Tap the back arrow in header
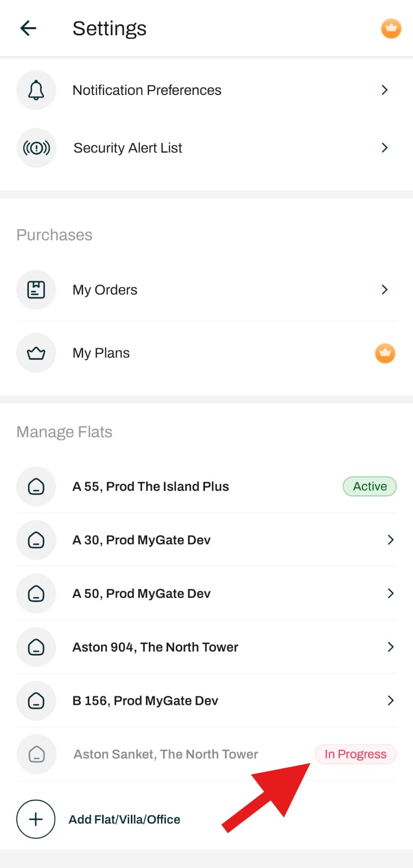The image size is (413, 868). click(28, 28)
